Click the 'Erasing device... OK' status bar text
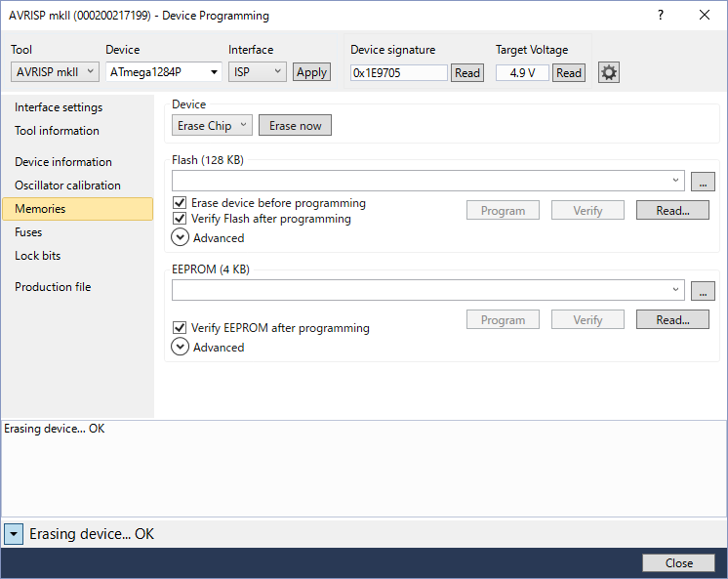Viewport: 728px width, 579px height. pyautogui.click(x=92, y=534)
